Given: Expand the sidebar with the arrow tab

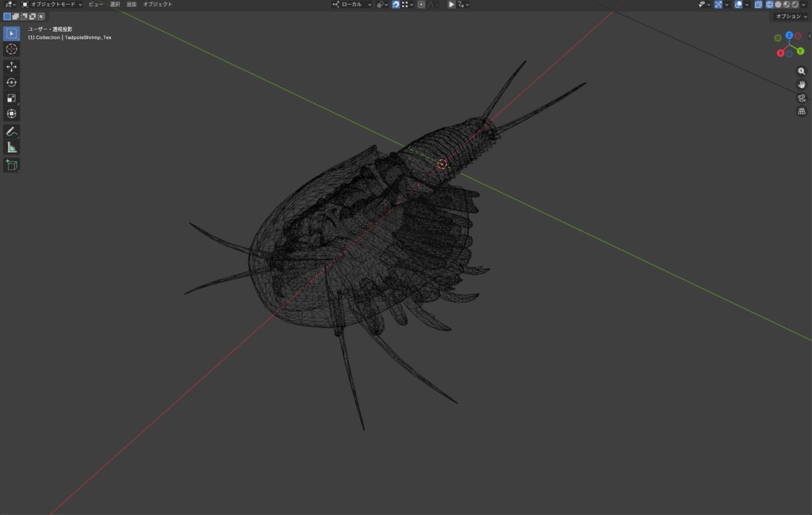Looking at the screenshot, I should (x=810, y=36).
